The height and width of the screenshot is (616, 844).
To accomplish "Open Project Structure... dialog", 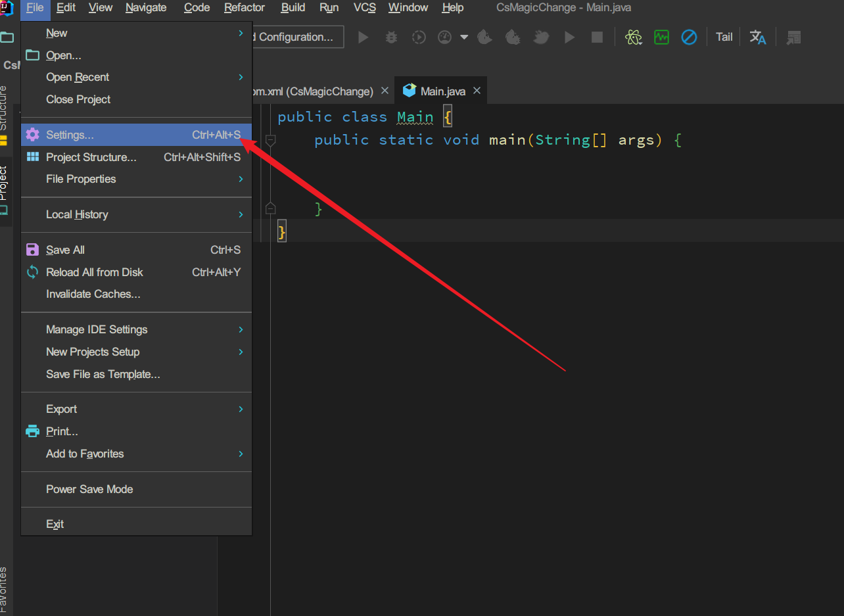I will pos(136,157).
